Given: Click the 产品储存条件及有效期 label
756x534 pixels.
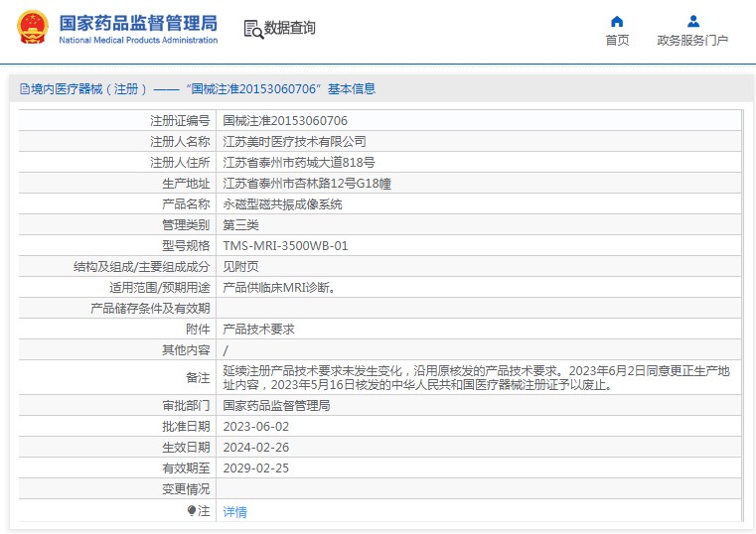Looking at the screenshot, I should click(x=150, y=309).
